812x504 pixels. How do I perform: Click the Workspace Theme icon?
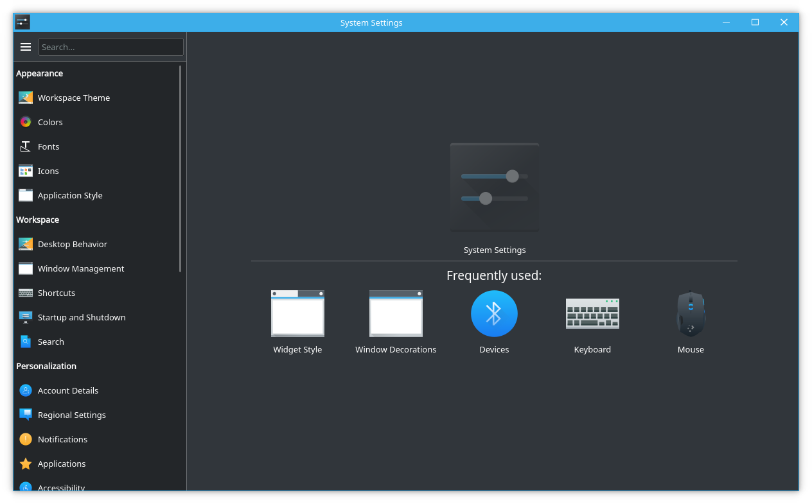26,98
